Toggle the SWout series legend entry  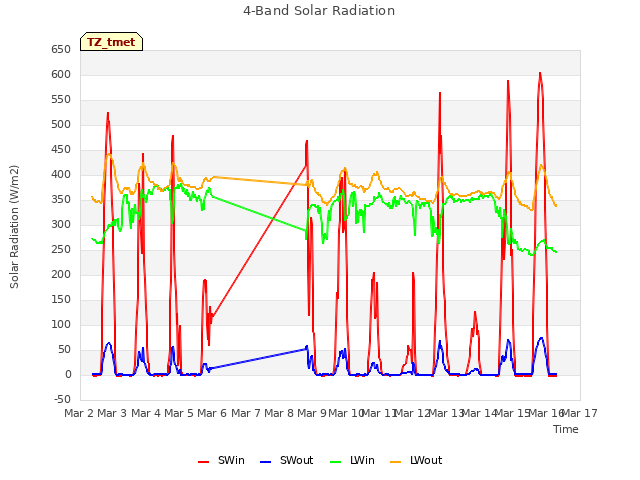click(287, 461)
